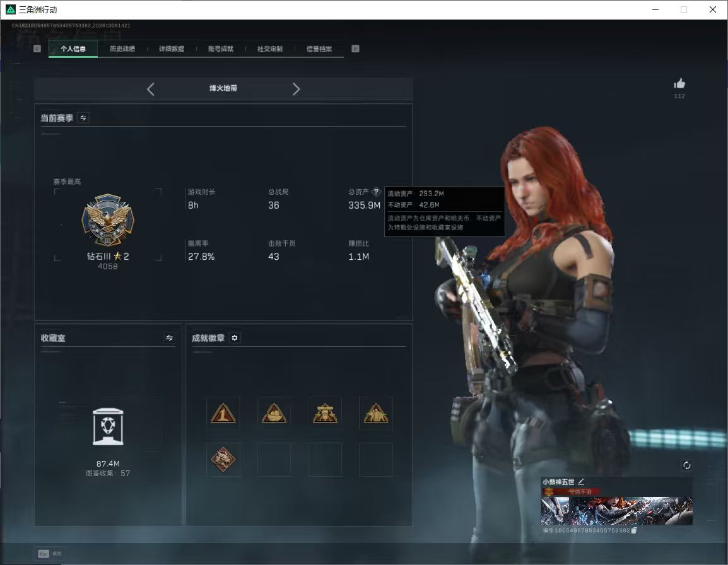Select the 信誉档案 tab
Viewport: 728px width, 565px height.
(x=319, y=49)
